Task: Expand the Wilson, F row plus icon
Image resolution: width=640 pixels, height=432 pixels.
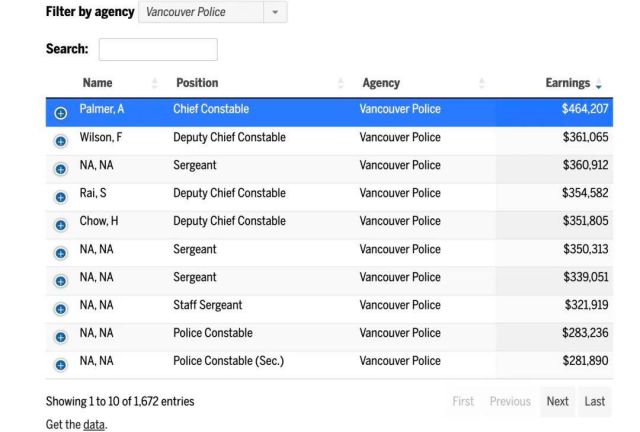Action: coord(61,141)
